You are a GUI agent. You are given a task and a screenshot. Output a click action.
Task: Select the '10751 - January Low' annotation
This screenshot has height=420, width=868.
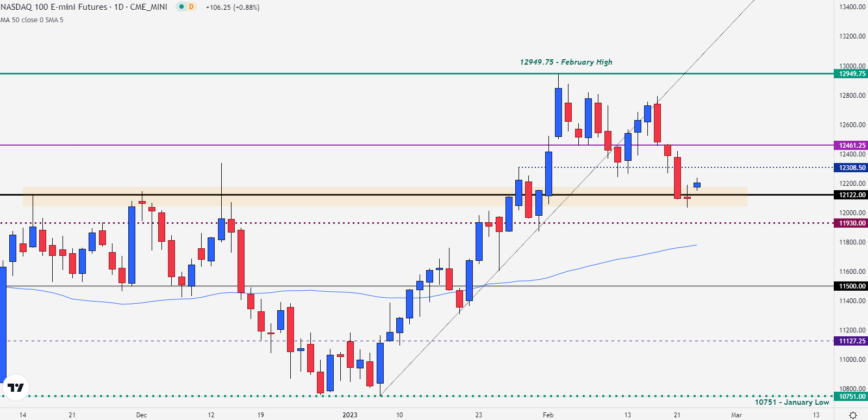point(792,402)
